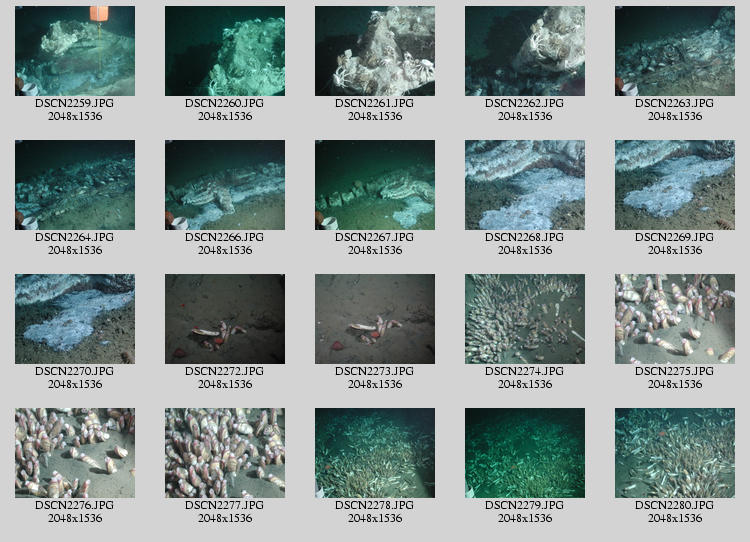The width and height of the screenshot is (750, 542).
Task: Open thumbnail image DSCN2259.JPG
Action: tap(75, 51)
